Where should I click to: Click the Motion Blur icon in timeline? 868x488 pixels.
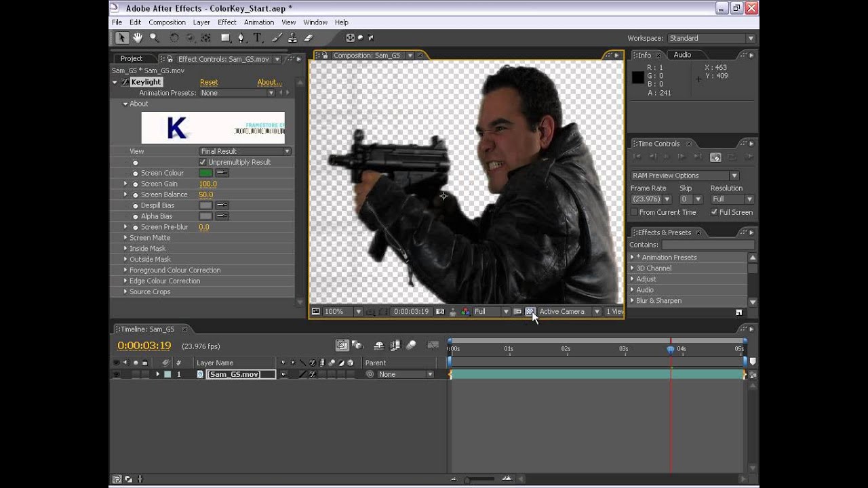click(411, 345)
